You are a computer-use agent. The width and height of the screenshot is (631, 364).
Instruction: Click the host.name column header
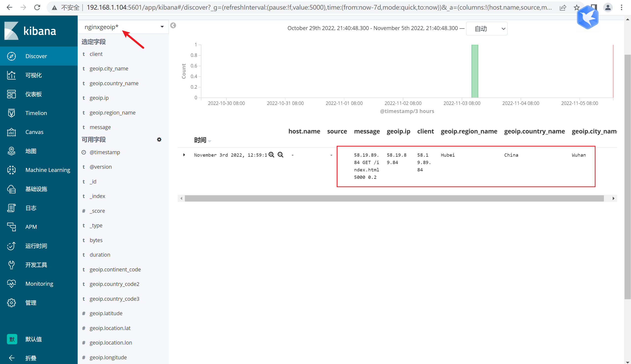tap(304, 131)
